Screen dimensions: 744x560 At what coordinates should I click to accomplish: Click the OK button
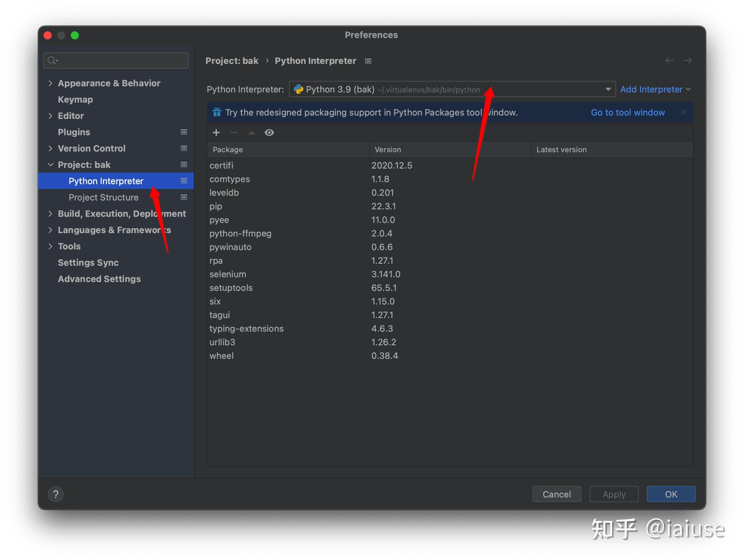pos(671,494)
